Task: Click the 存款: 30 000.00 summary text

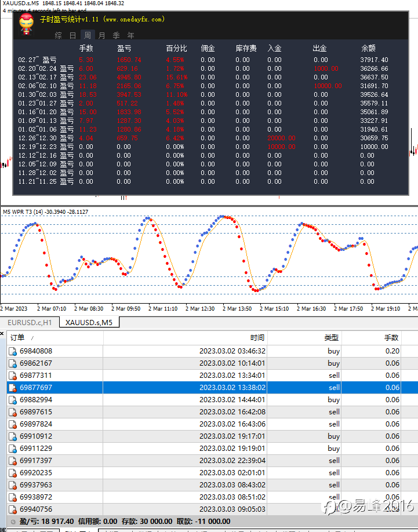Action: point(147,522)
